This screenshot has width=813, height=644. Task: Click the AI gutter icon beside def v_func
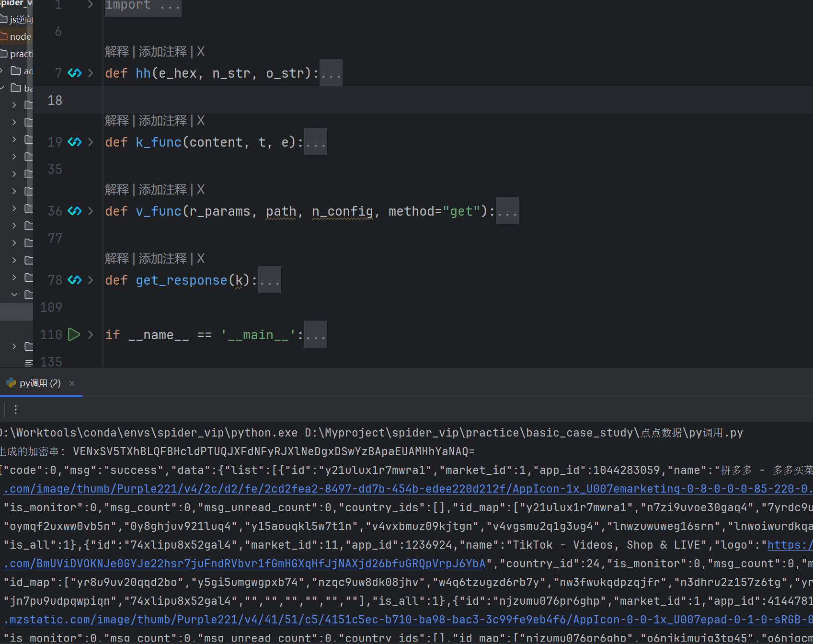(x=74, y=211)
